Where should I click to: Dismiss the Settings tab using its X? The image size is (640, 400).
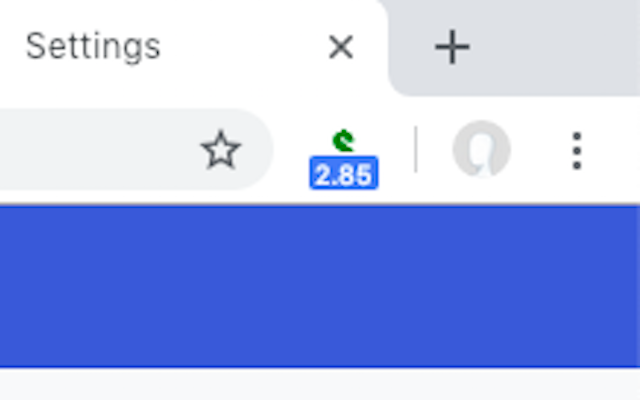[x=341, y=47]
